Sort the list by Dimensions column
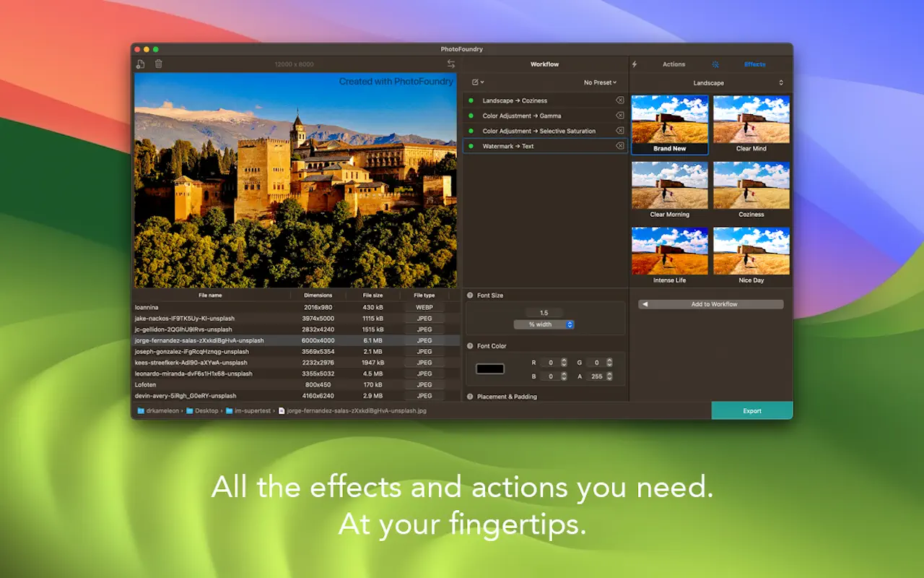This screenshot has height=578, width=924. point(318,295)
